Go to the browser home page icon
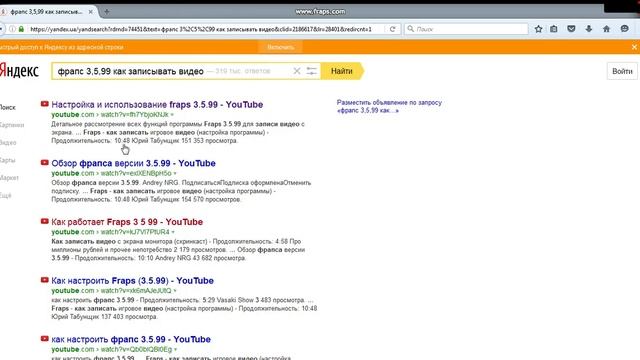This screenshot has width=640, height=360. [607, 29]
